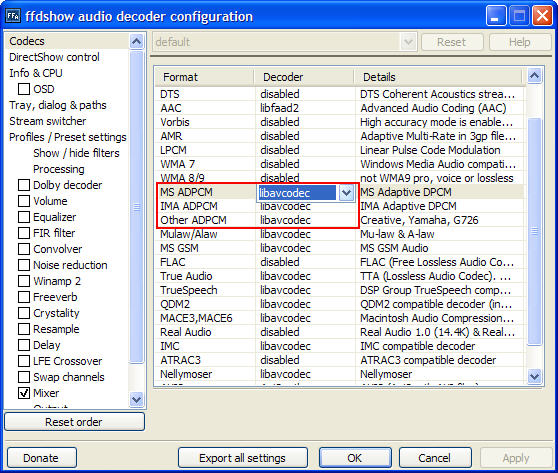Screen dimensions: 558x473
Task: Enable the Dolby decoder checkbox
Action: 24,185
